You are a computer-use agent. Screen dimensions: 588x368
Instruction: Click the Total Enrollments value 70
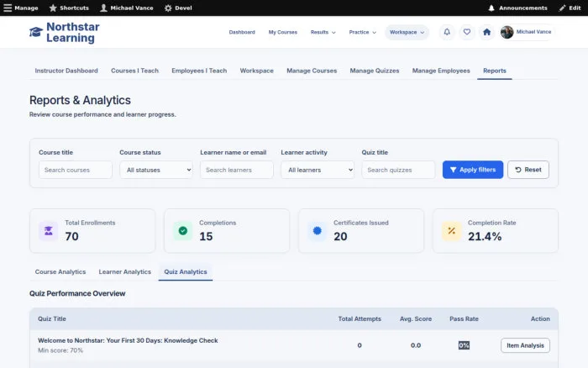71,236
